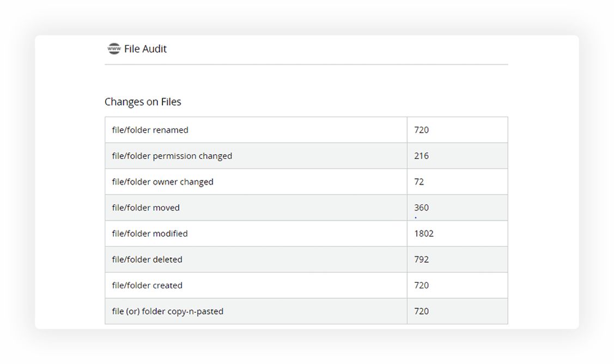Click the permission changed count 216
This screenshot has width=614, height=364.
[421, 156]
